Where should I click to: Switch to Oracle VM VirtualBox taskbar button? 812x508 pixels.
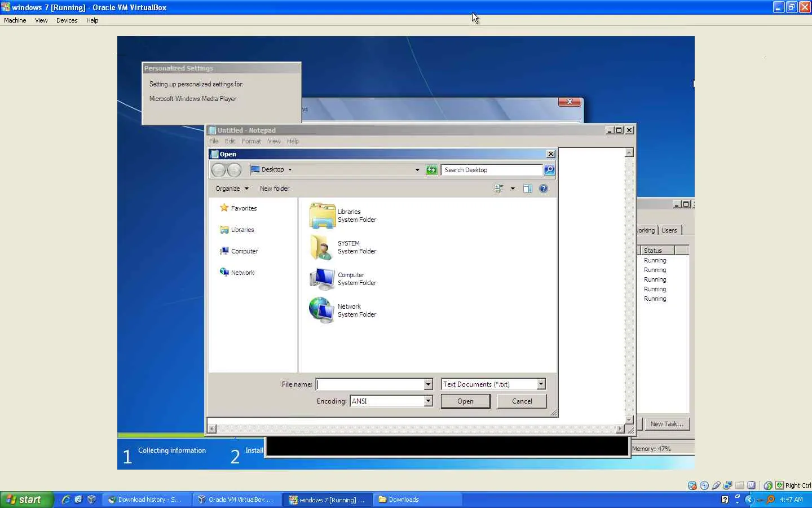point(237,500)
